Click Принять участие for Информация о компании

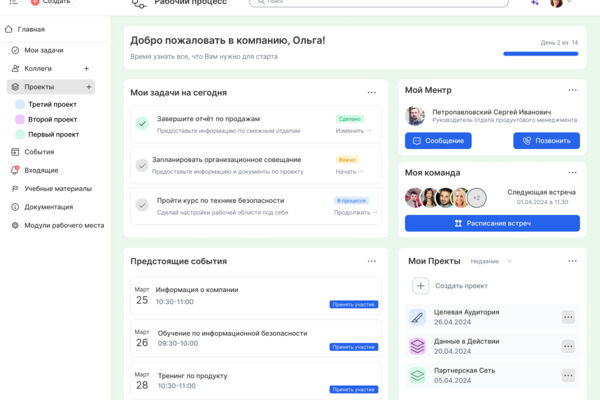[x=354, y=305]
